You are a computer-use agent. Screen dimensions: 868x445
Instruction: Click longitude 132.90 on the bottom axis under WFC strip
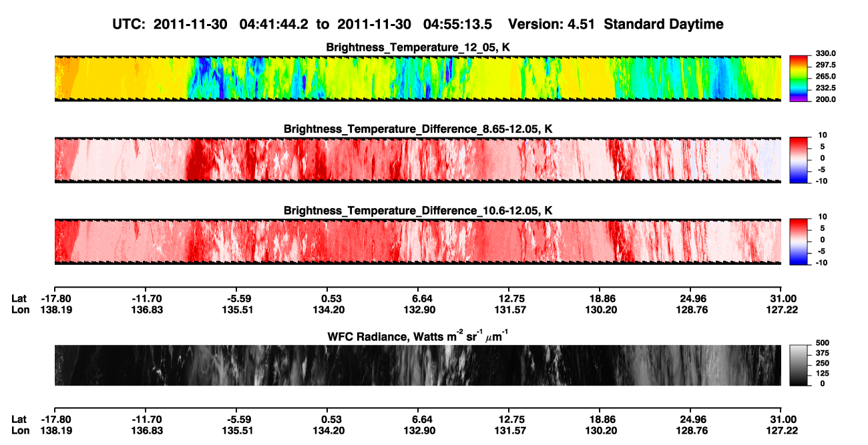419,430
